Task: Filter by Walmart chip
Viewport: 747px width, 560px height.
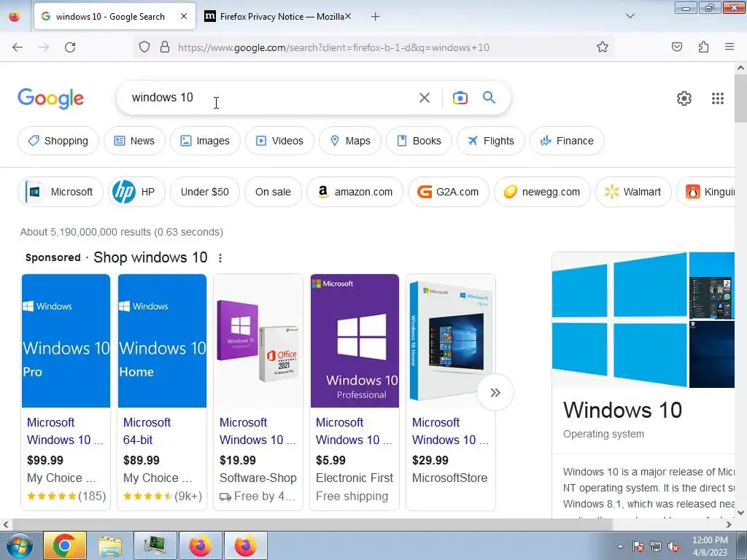Action: click(633, 192)
